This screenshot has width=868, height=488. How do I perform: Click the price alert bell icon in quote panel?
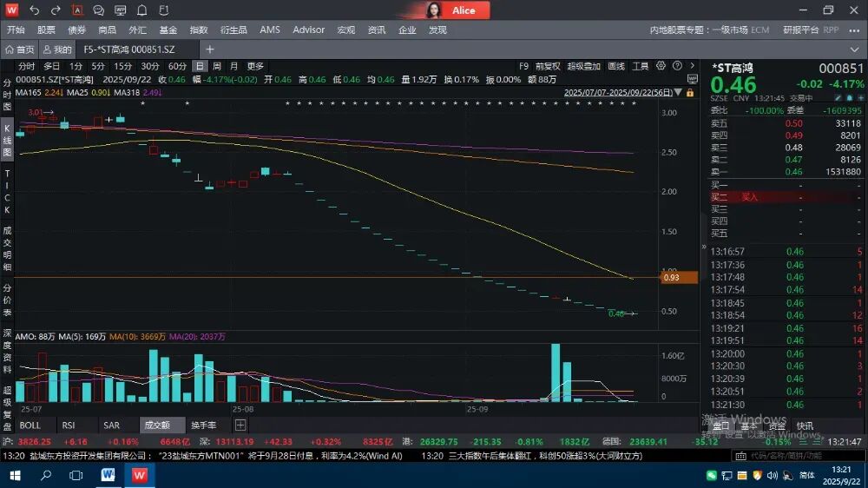pyautogui.click(x=850, y=98)
